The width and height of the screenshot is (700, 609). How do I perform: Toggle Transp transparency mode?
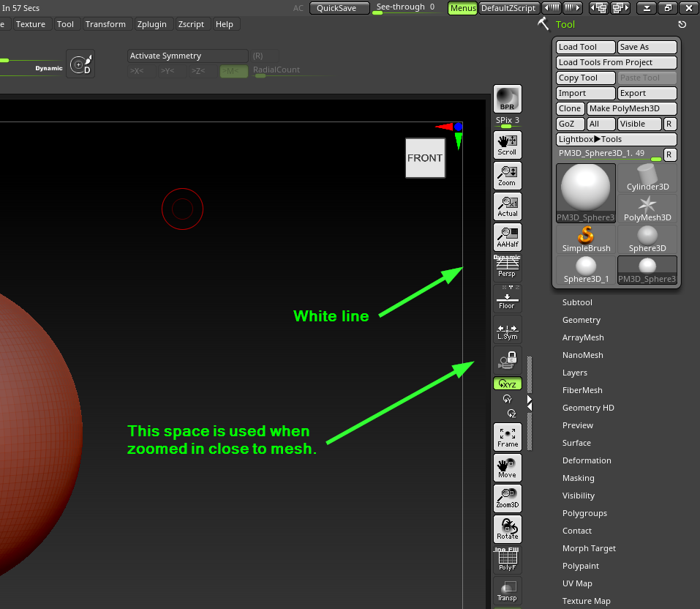(507, 591)
